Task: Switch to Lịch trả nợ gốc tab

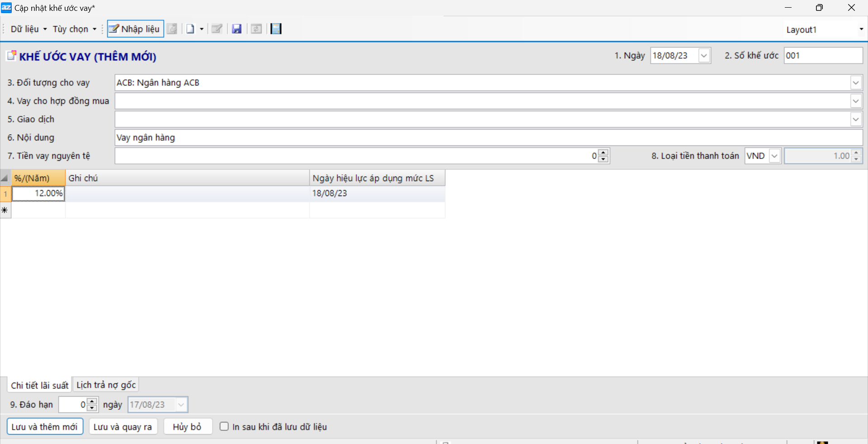Action: (x=106, y=385)
